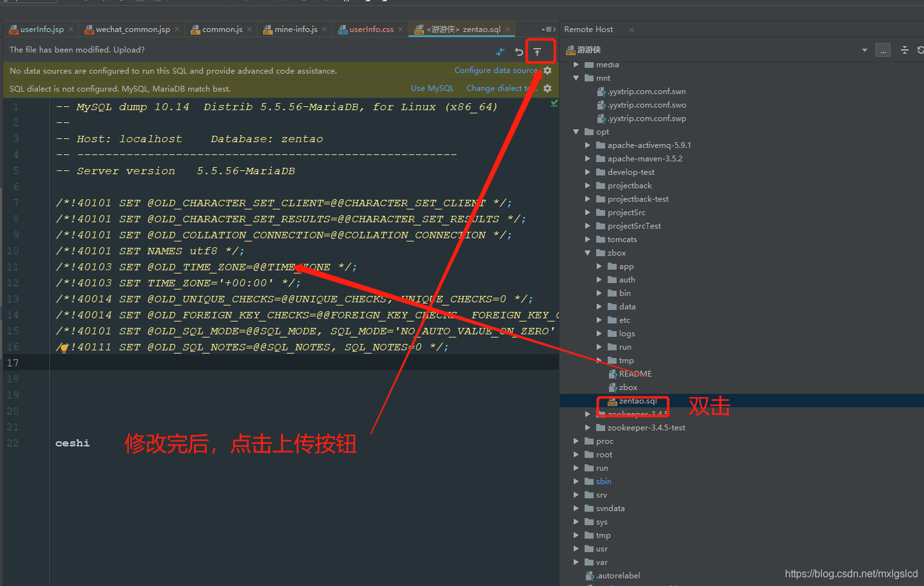Click the Configure data source link
Screen dimensions: 924x586
496,70
